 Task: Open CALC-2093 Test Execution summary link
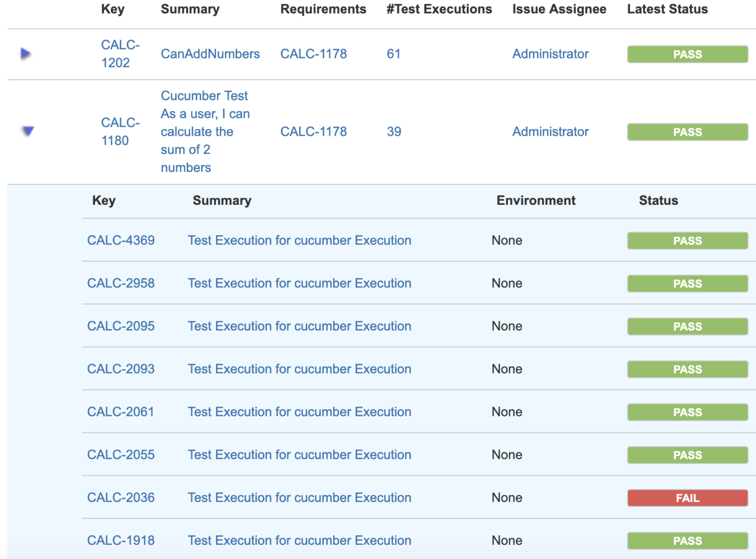pos(299,369)
